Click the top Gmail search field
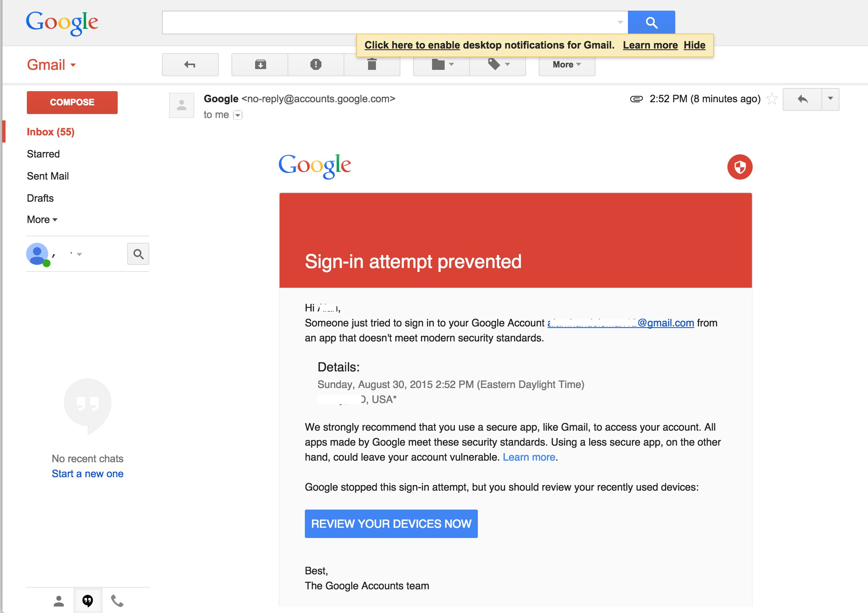Viewport: 868px width, 613px height. 389,22
